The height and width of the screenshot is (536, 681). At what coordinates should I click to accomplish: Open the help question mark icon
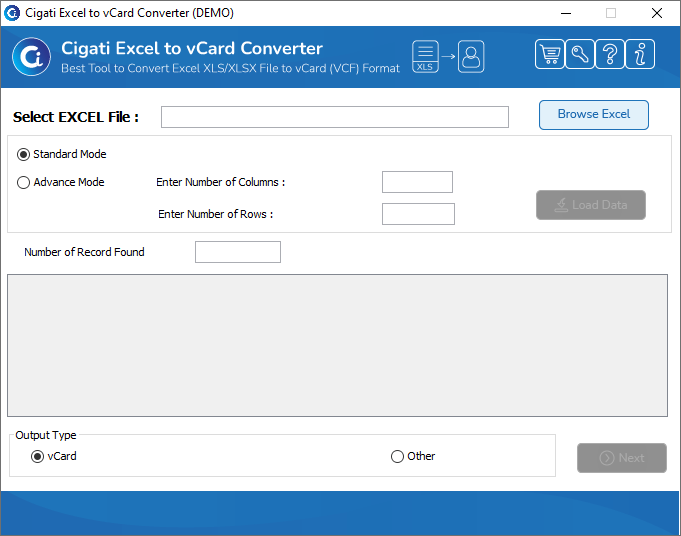pyautogui.click(x=610, y=54)
